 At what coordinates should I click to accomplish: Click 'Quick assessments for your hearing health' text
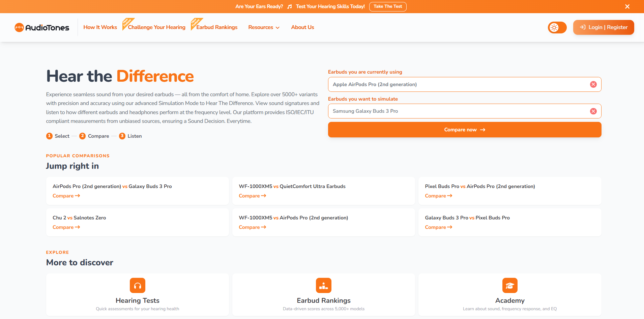(138, 309)
